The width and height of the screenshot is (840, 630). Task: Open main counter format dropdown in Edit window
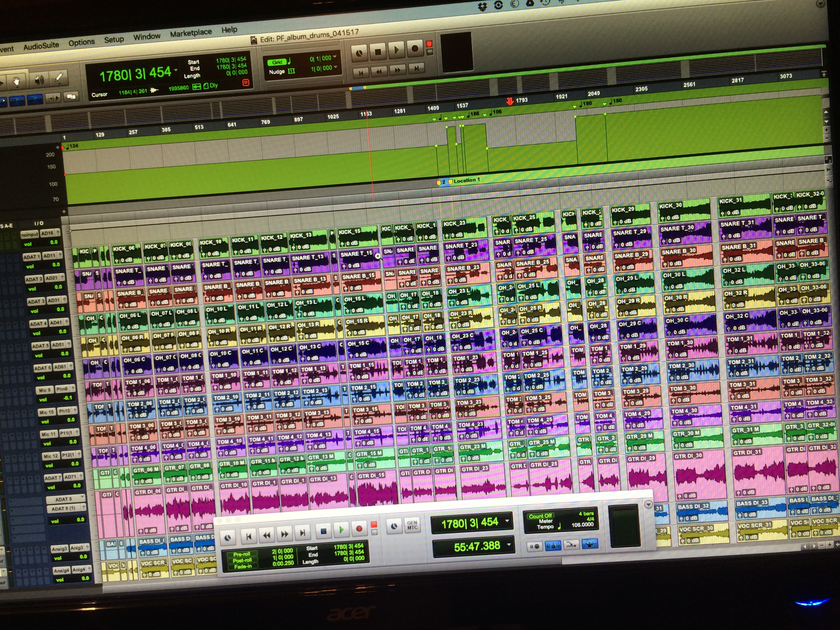point(176,70)
